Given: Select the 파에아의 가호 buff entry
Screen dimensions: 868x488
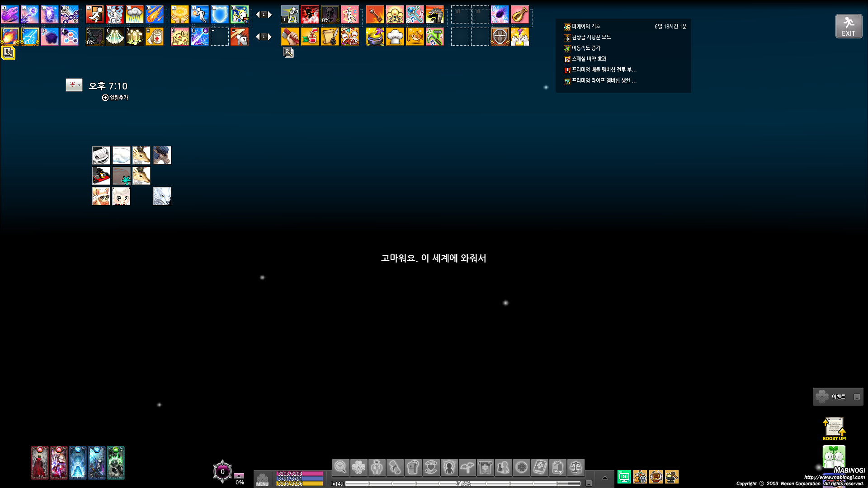Looking at the screenshot, I should point(586,27).
